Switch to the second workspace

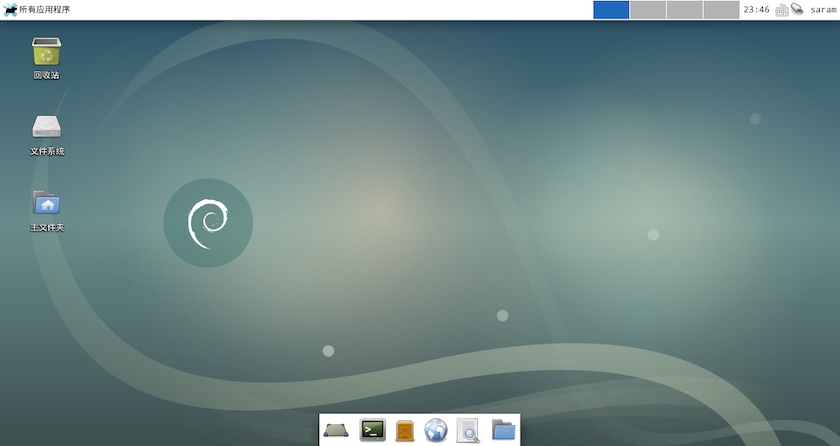tap(648, 10)
